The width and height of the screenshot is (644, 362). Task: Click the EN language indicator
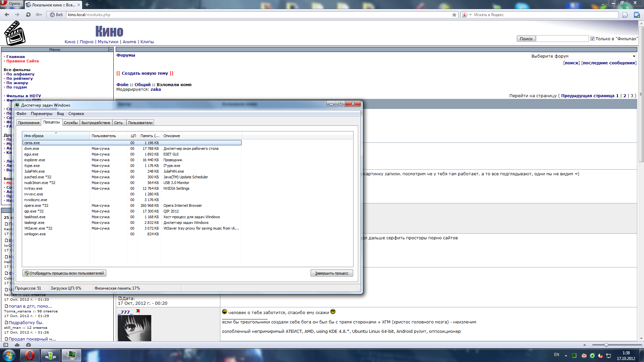[556, 355]
